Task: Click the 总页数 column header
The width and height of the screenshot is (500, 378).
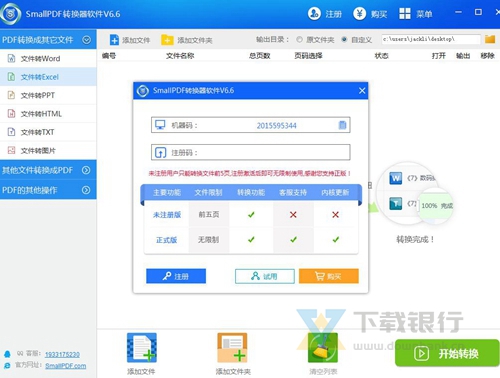Action: pos(260,56)
